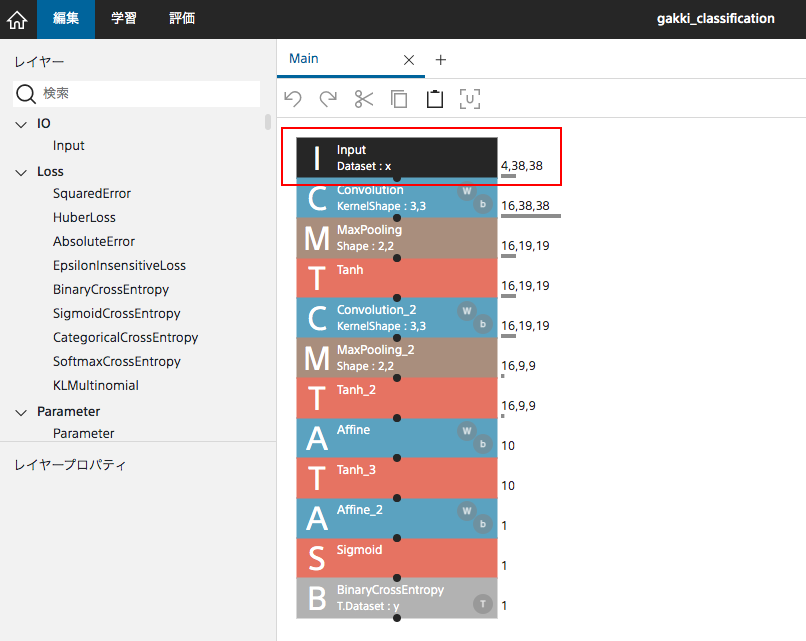This screenshot has width=806, height=641.
Task: Switch to the 学習 tab
Action: (x=124, y=18)
